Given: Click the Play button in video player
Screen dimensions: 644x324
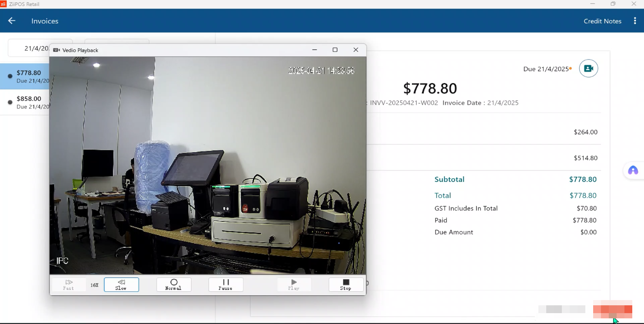Looking at the screenshot, I should pyautogui.click(x=294, y=284).
